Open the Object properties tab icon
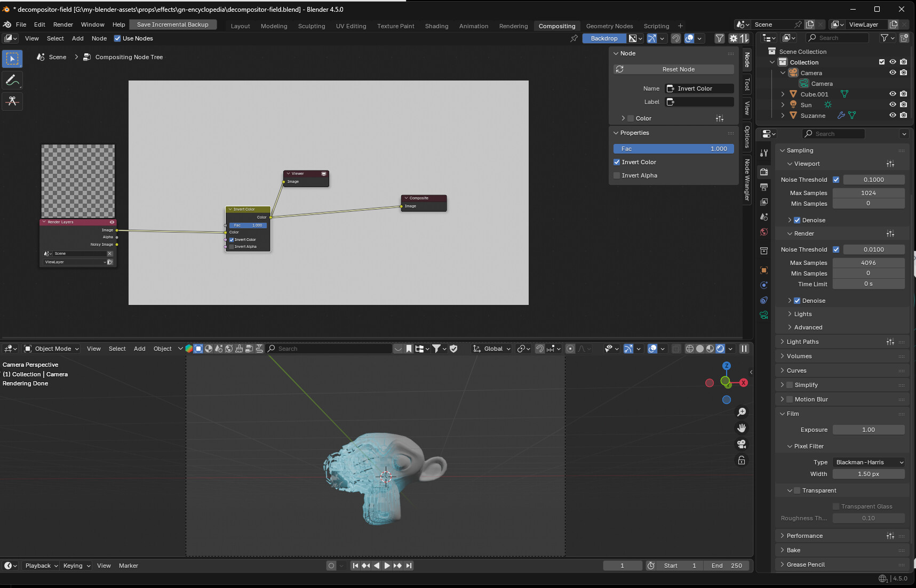Viewport: 916px width, 588px height. [764, 270]
